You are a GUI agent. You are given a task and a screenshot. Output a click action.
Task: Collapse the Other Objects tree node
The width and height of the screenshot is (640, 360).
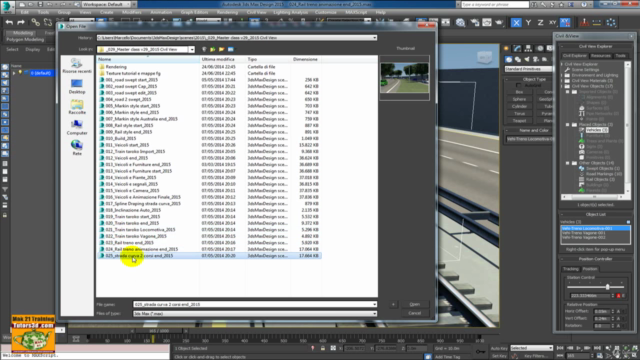coord(568,163)
